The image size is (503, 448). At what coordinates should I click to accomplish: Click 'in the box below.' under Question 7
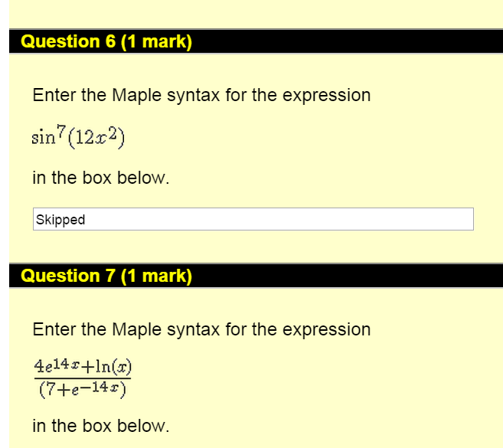click(101, 426)
